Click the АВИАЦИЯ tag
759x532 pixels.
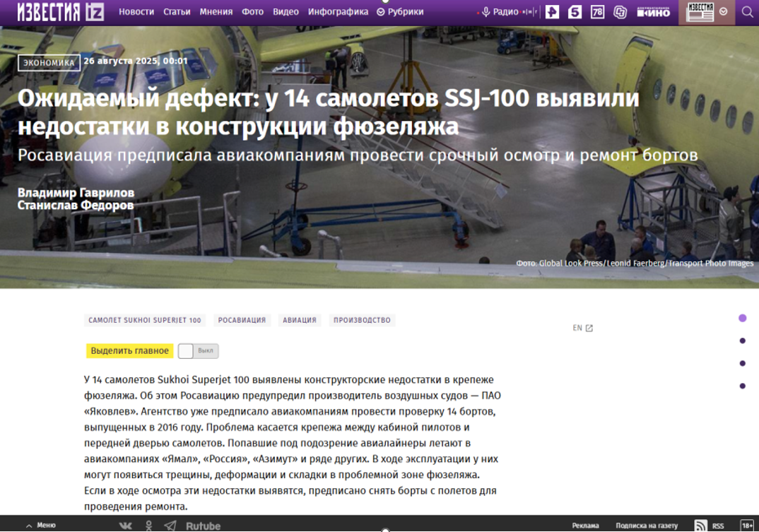[300, 320]
